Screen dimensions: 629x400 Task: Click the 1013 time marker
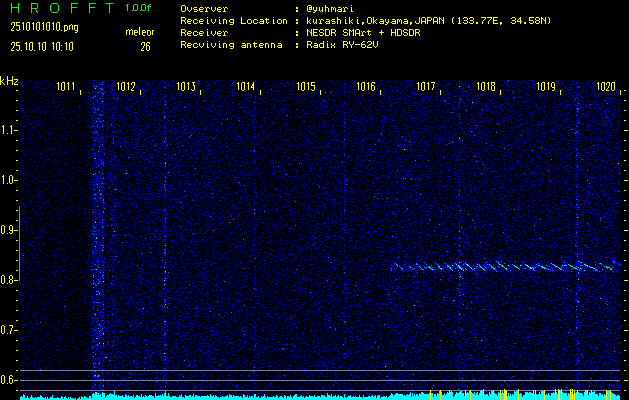click(x=186, y=86)
